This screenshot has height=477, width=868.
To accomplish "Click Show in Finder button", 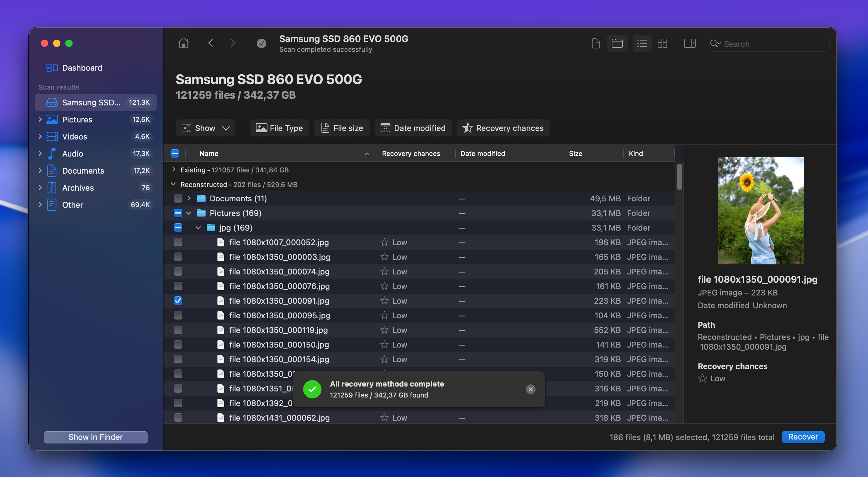I will click(95, 437).
